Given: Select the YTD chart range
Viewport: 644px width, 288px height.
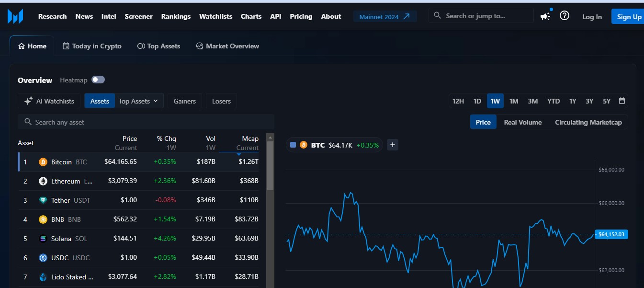Looking at the screenshot, I should click(554, 101).
